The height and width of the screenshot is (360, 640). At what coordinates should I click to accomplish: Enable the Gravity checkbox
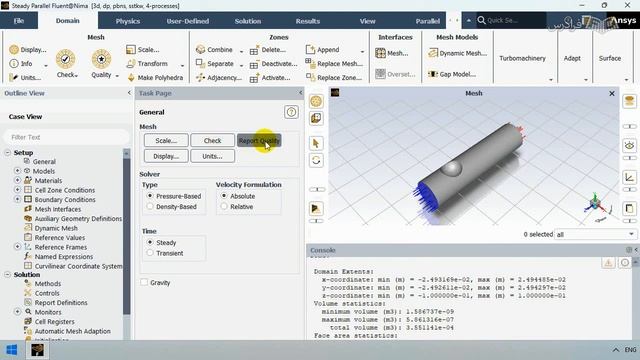[144, 282]
